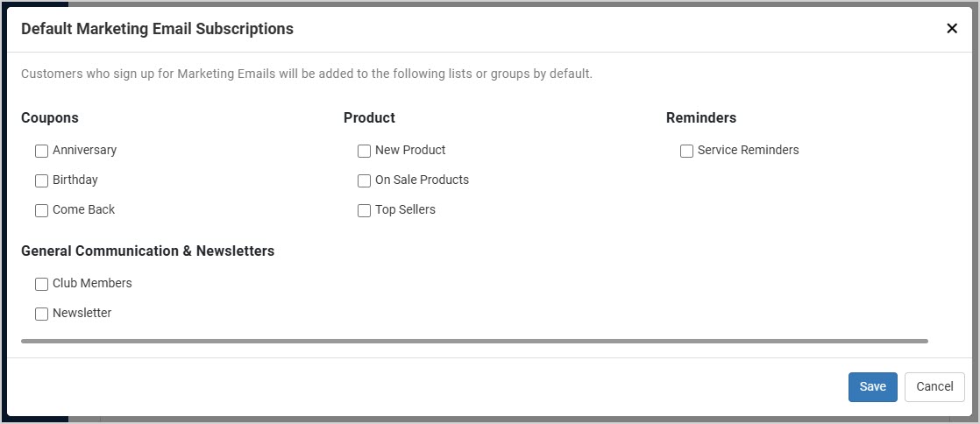Enable the Anniversary coupon checkbox
The image size is (980, 424).
click(x=41, y=152)
